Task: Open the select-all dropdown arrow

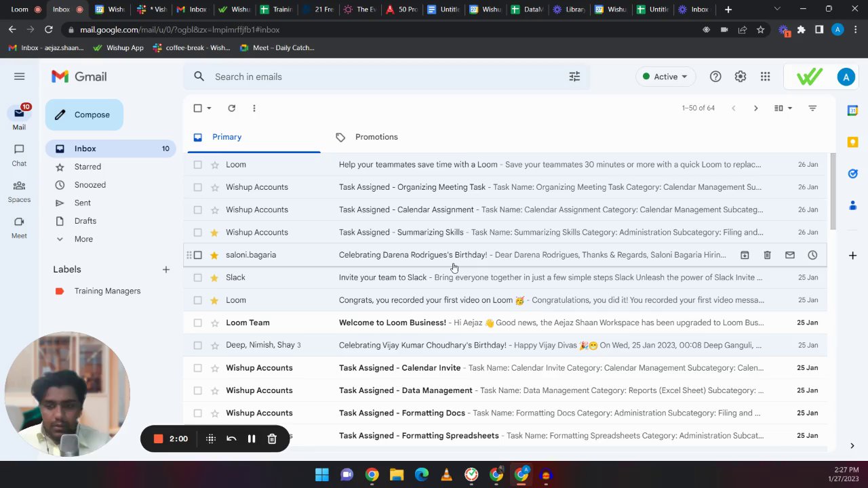Action: pos(209,108)
